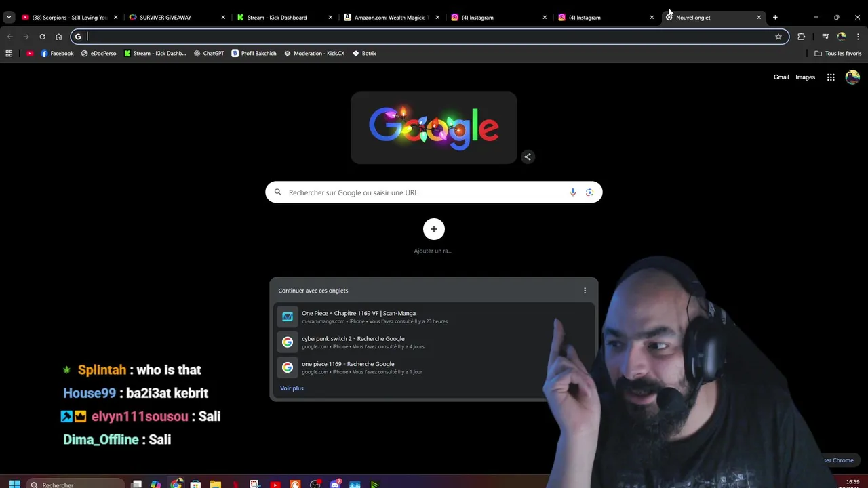Open the YouTube bookmark icon
This screenshot has height=488, width=868.
point(30,53)
